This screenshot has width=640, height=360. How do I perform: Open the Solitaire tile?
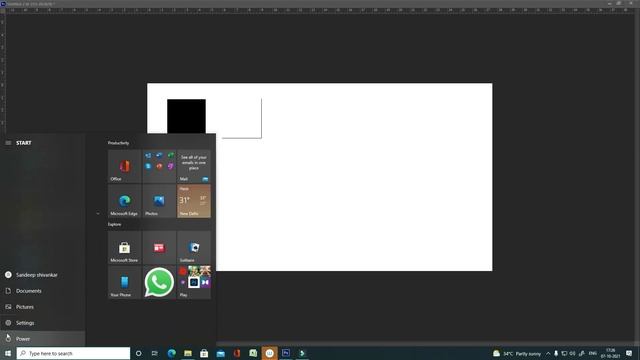[x=194, y=247]
